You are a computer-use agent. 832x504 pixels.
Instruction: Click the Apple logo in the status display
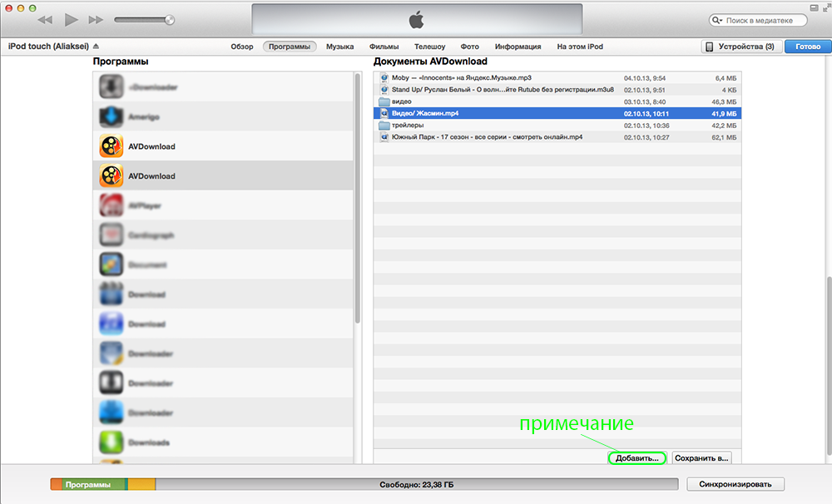(417, 20)
